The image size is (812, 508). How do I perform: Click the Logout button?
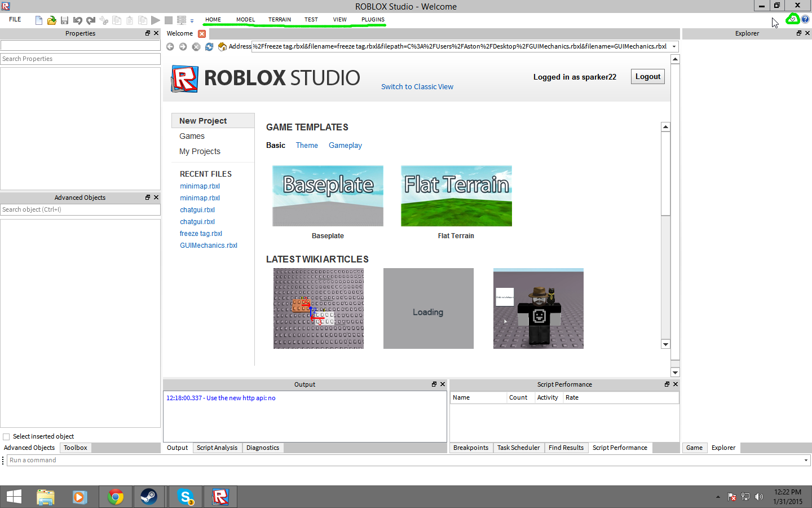pyautogui.click(x=648, y=77)
